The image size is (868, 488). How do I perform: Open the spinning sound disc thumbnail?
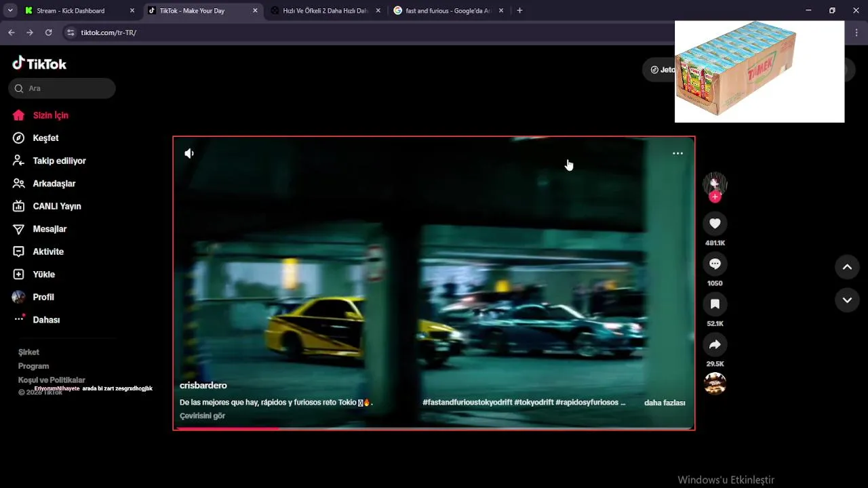click(715, 384)
